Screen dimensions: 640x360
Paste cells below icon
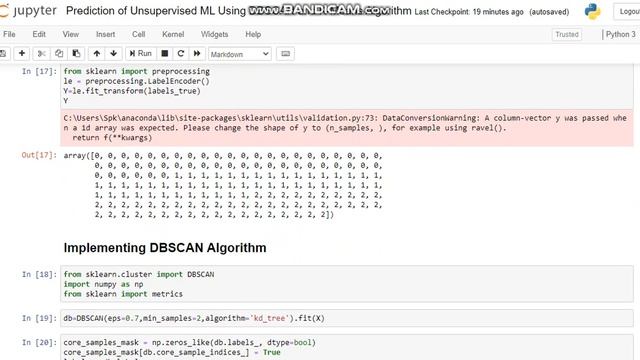point(76,53)
